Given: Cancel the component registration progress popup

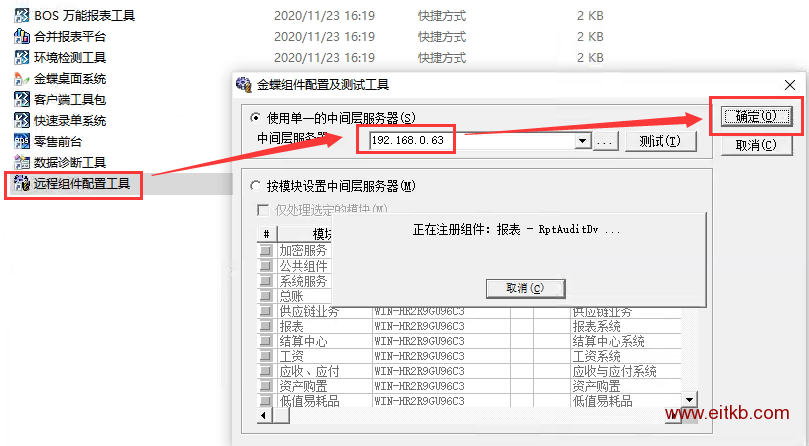Looking at the screenshot, I should click(525, 288).
